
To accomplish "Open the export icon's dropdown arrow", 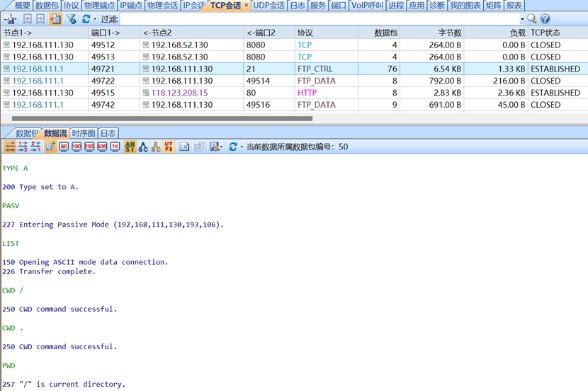I will [16, 19].
